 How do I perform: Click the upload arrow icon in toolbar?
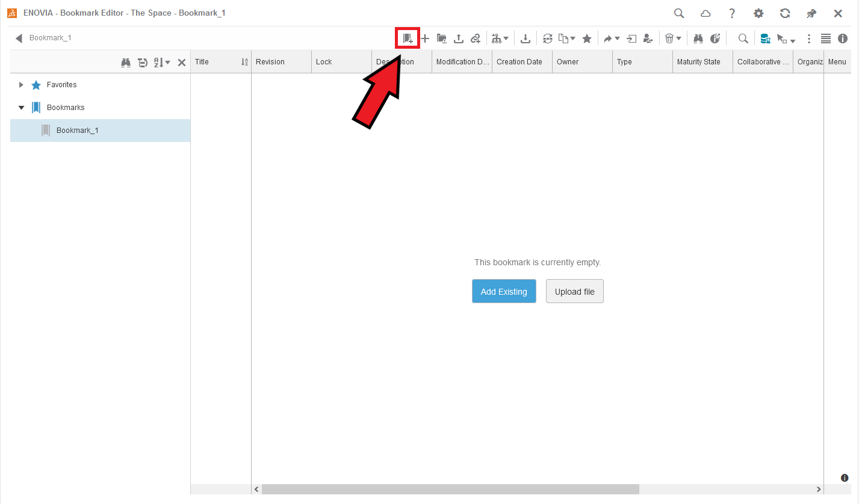coord(458,38)
